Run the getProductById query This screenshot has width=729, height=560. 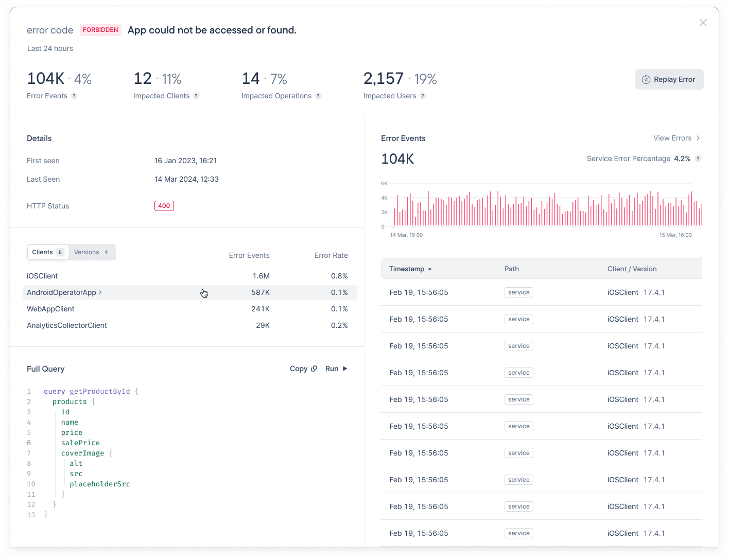click(336, 369)
